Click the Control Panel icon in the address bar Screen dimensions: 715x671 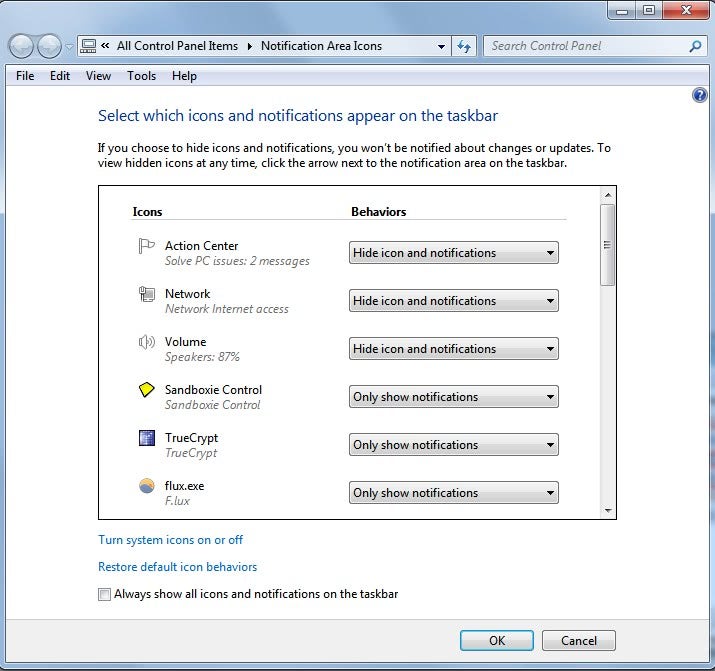click(88, 46)
